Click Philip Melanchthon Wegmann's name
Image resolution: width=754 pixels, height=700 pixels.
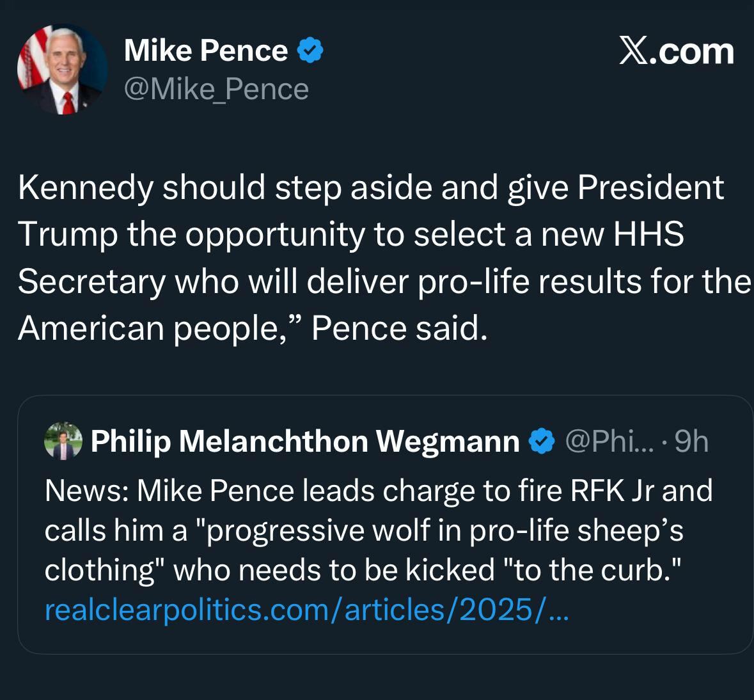305,441
